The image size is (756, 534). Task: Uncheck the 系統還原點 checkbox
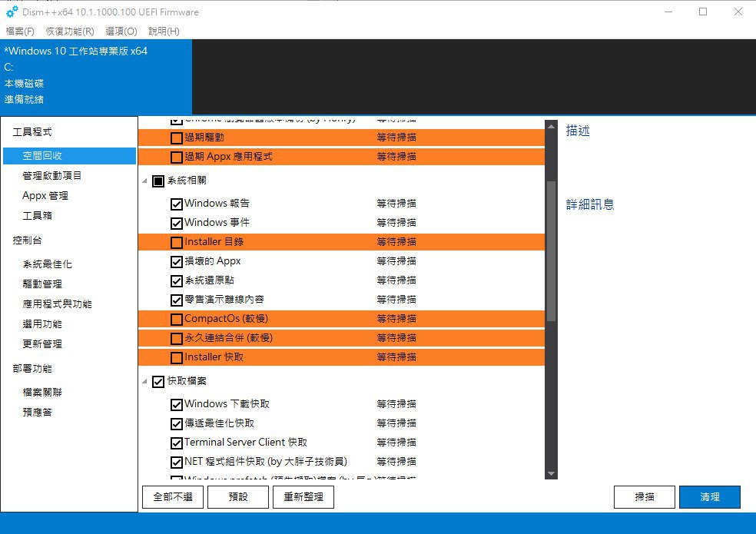177,280
